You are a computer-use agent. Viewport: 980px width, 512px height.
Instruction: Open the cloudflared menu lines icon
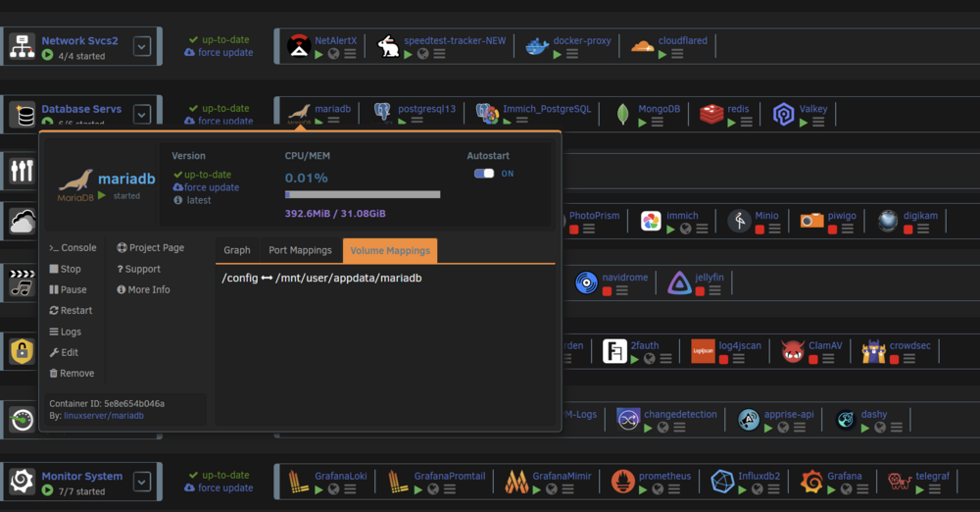[677, 54]
